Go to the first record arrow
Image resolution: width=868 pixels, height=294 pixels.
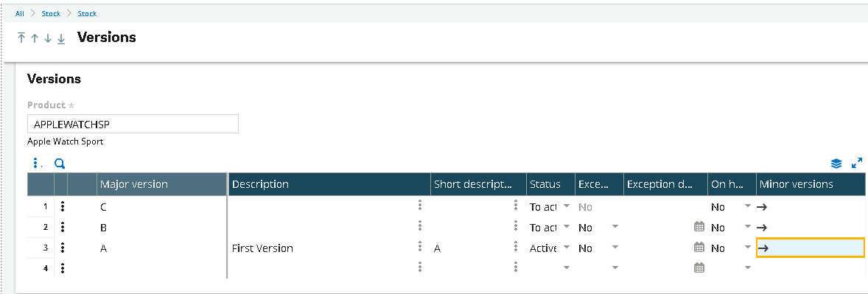point(21,38)
